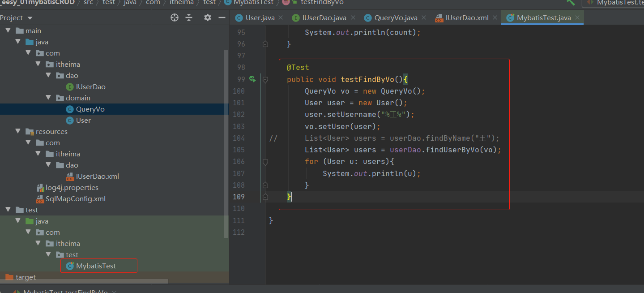Collapse the main folder arrow
This screenshot has height=293, width=644.
(x=8, y=30)
